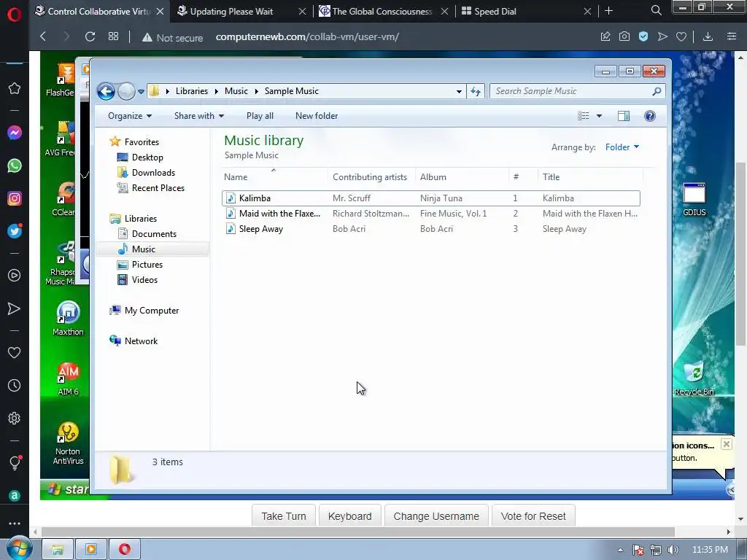Search tabs with magnifier icon

(x=656, y=10)
